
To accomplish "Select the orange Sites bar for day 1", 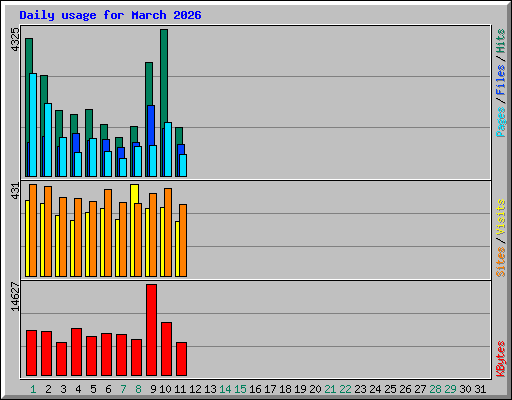I will click(33, 230).
